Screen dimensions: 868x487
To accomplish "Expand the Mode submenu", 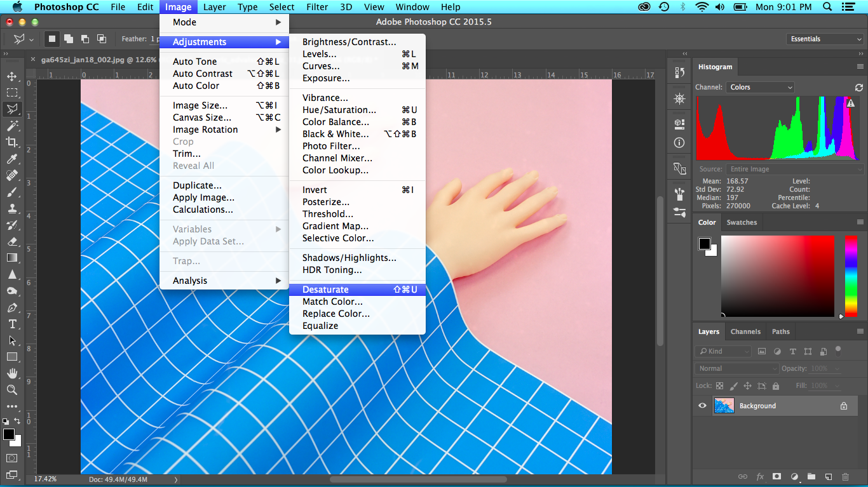I will (224, 22).
